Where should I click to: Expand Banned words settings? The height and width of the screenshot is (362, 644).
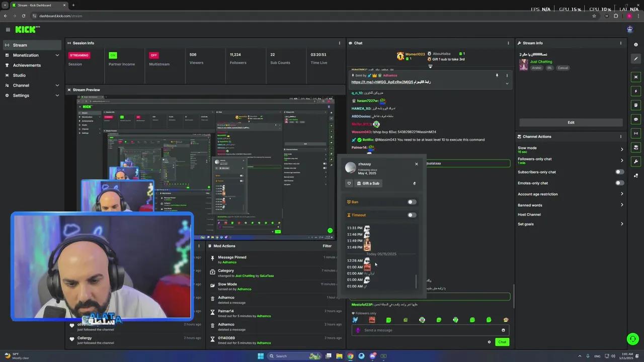(571, 205)
